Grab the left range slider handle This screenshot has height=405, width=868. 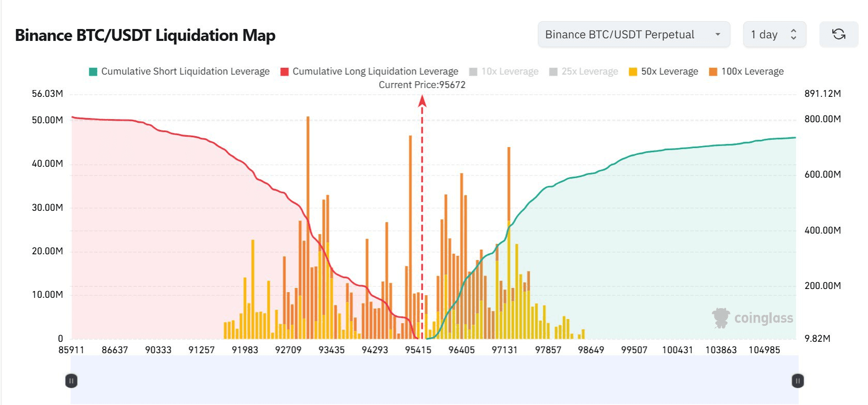tap(71, 381)
